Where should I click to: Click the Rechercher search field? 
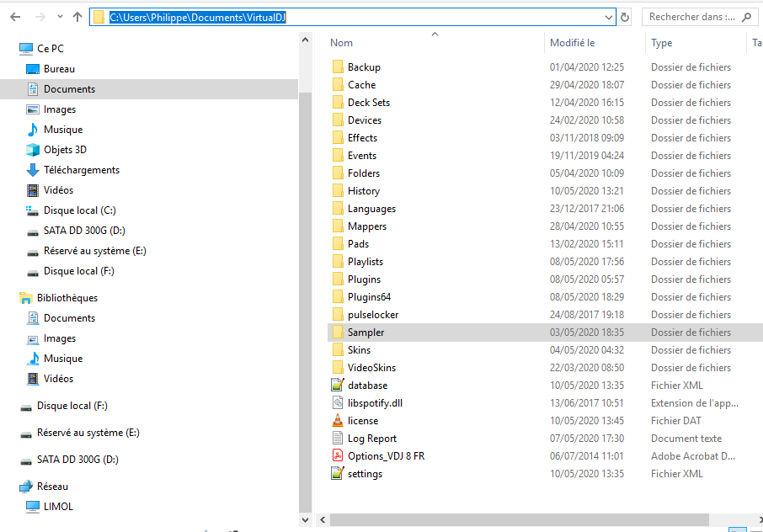[x=697, y=17]
